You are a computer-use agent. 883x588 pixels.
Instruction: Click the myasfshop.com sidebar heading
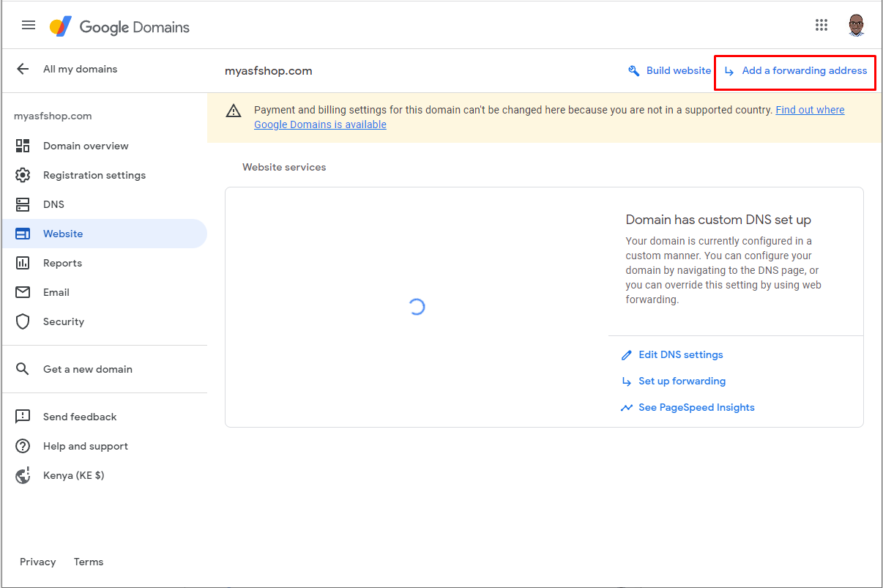pos(53,116)
